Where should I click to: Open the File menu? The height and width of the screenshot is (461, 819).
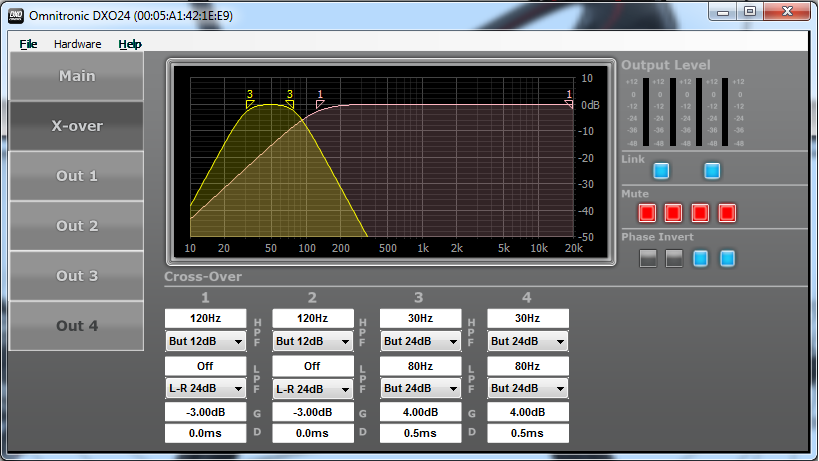pyautogui.click(x=28, y=44)
